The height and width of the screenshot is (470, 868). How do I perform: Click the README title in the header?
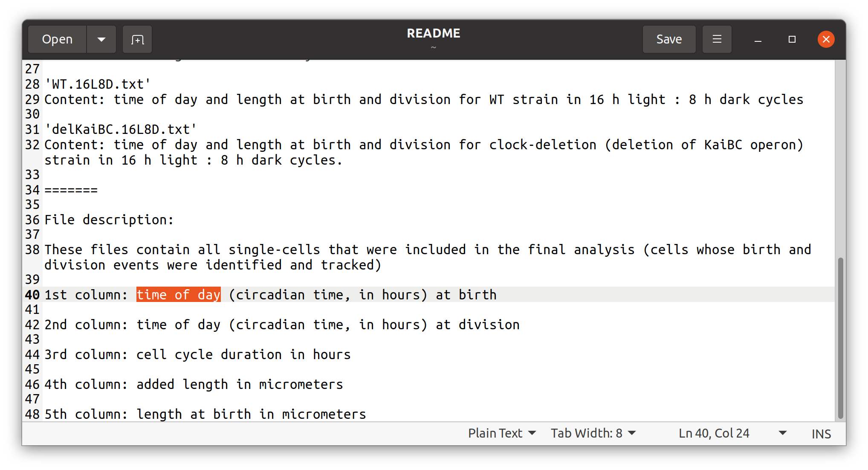433,33
